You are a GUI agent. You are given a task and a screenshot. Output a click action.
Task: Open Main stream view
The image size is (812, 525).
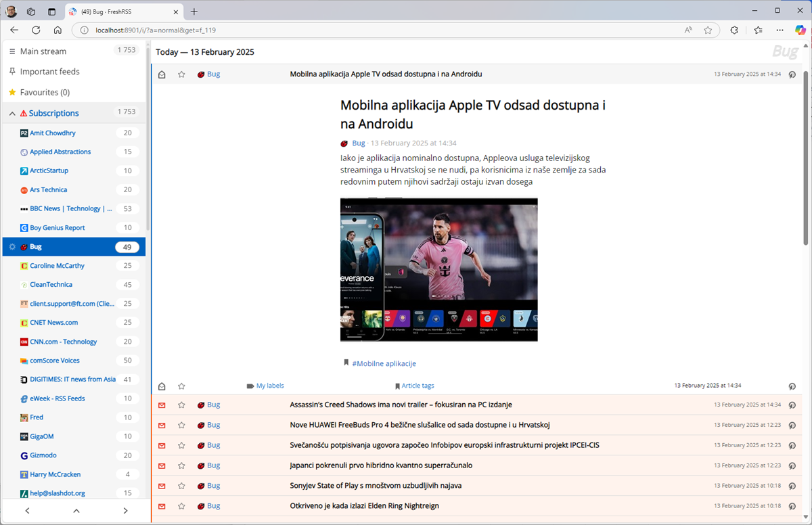pos(43,51)
